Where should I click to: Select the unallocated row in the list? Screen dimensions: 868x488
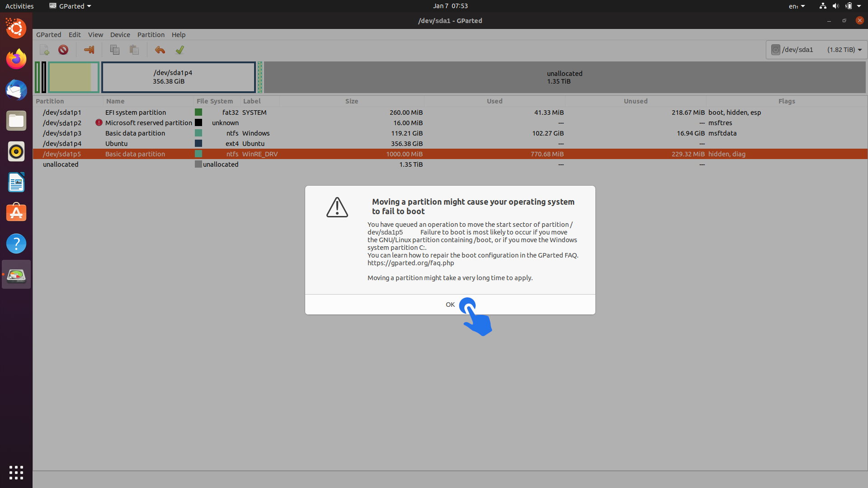point(450,164)
